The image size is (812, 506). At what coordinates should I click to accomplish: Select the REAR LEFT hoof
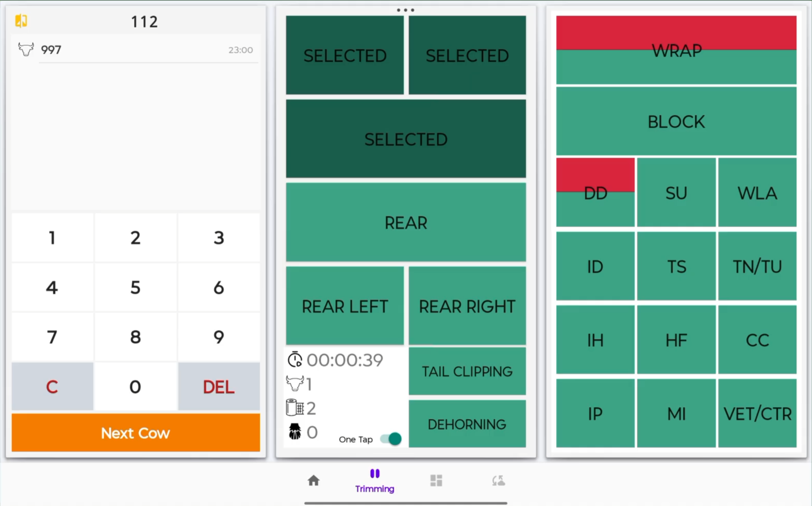point(345,306)
